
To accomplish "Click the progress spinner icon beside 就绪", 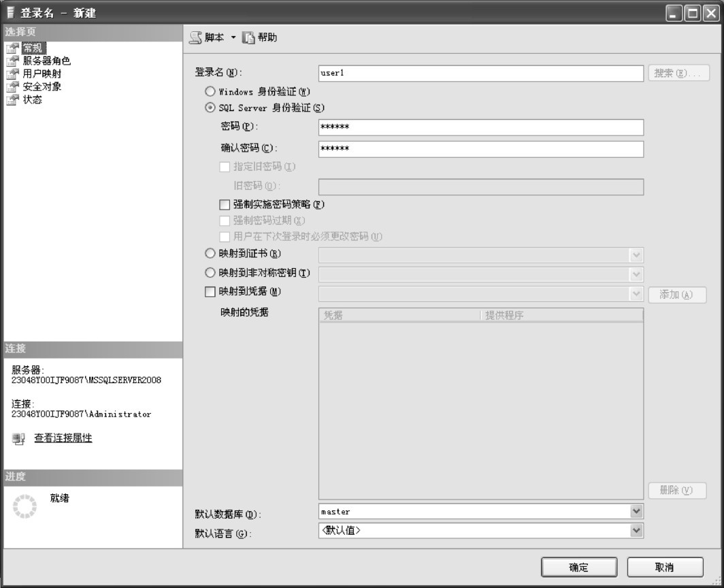I will coord(24,506).
